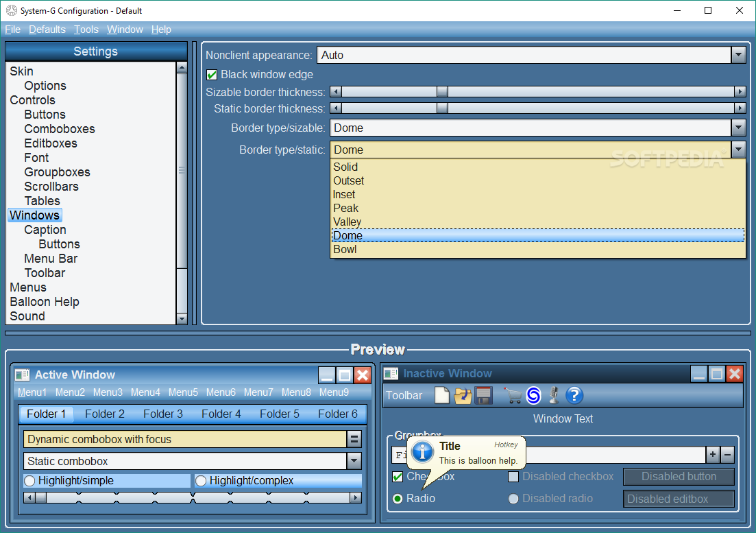756x533 pixels.
Task: Click right arrow of preview horizontal scrollbar
Action: click(x=356, y=497)
